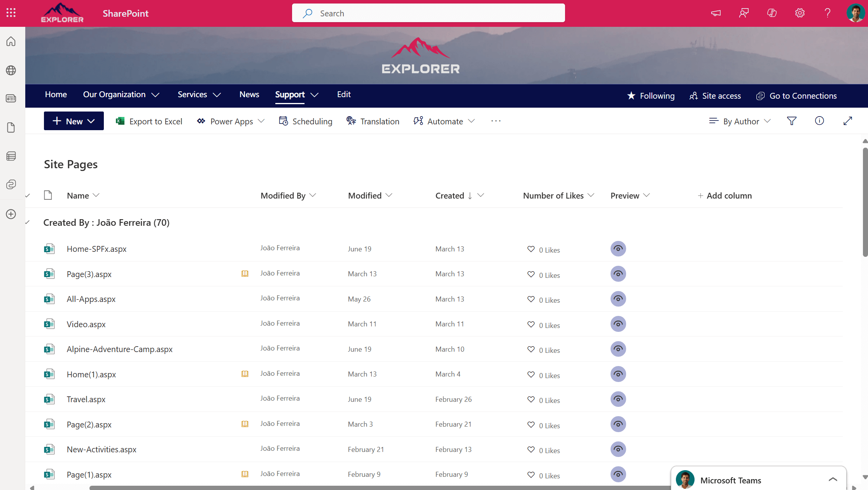Select all items in the list
The image size is (868, 490).
28,195
